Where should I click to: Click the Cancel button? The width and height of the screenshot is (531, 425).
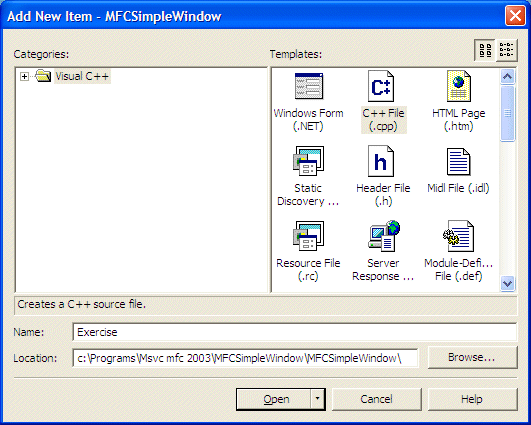click(377, 399)
